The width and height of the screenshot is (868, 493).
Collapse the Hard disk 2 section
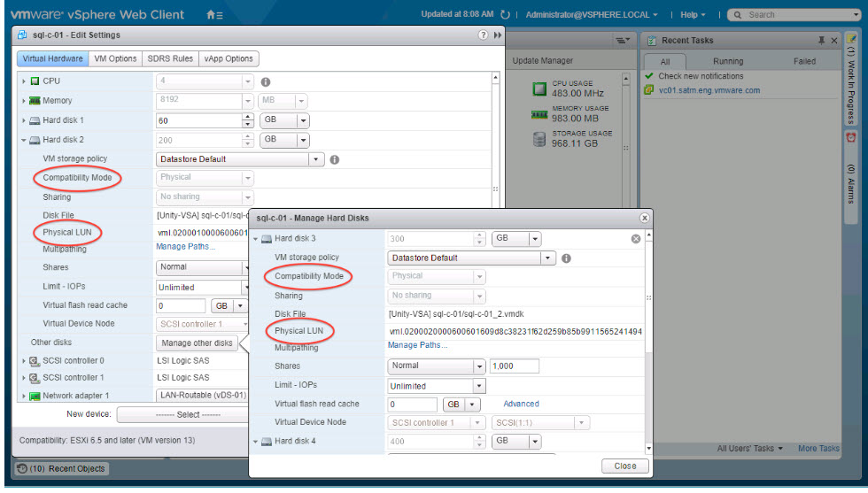coord(24,140)
